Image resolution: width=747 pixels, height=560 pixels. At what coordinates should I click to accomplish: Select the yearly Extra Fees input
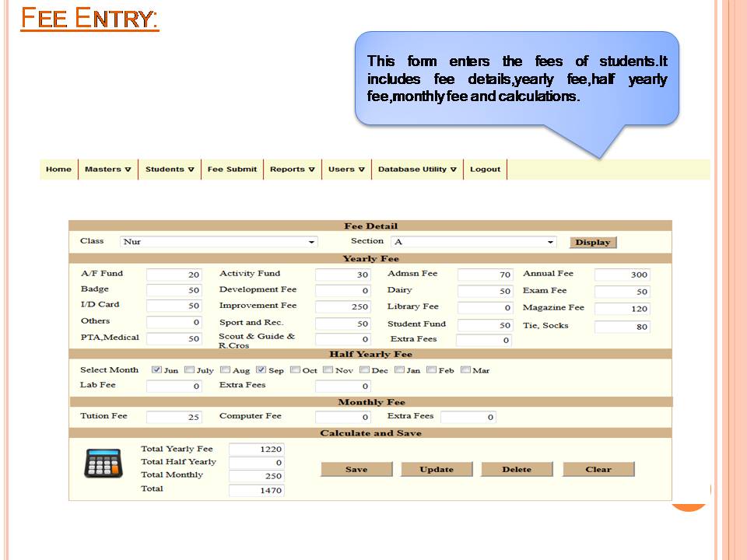(x=484, y=340)
